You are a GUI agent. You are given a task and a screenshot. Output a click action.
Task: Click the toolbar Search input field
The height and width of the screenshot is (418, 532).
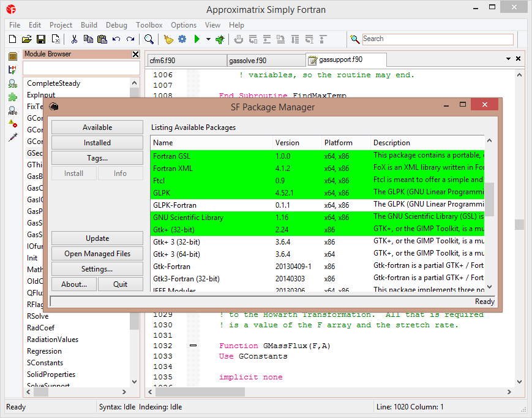click(438, 39)
